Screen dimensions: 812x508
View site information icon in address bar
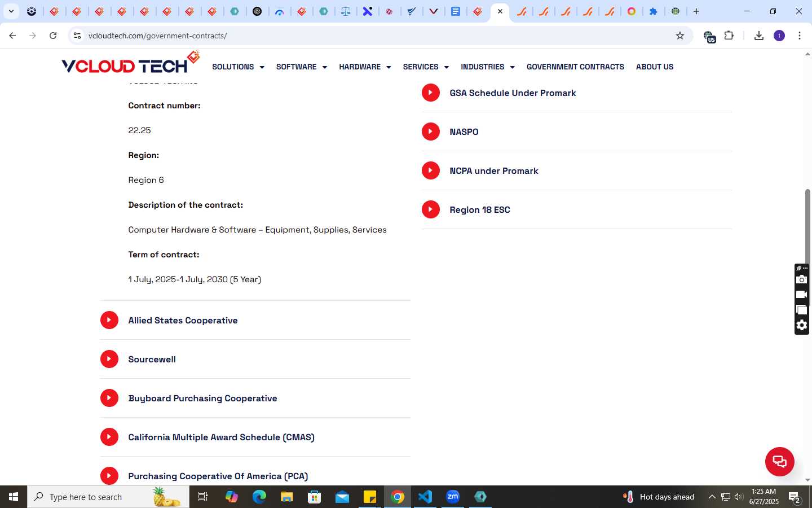(77, 36)
